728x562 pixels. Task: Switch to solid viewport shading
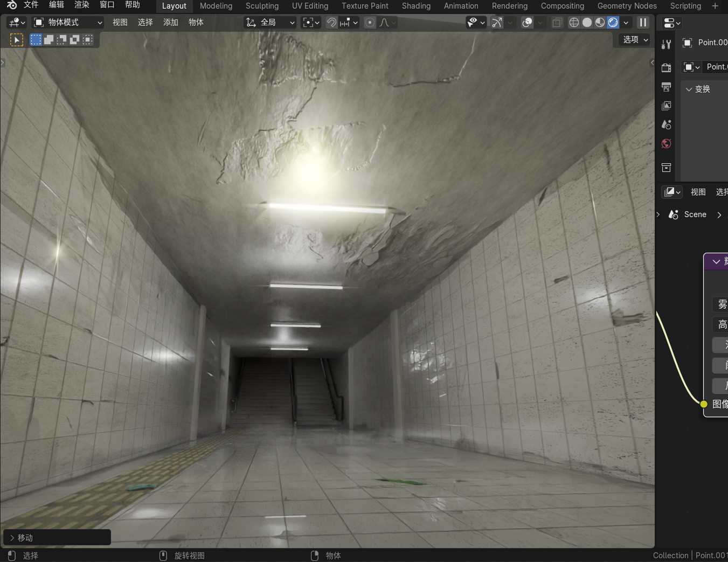pos(587,22)
